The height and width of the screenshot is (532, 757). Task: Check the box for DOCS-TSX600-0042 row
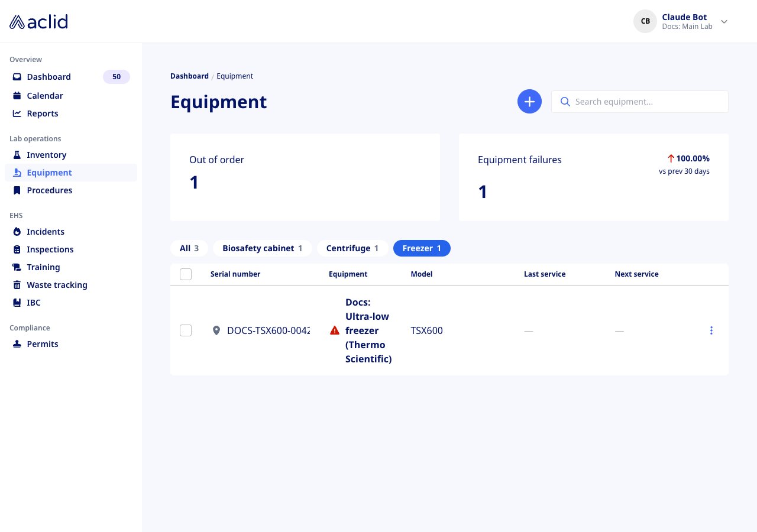click(186, 330)
